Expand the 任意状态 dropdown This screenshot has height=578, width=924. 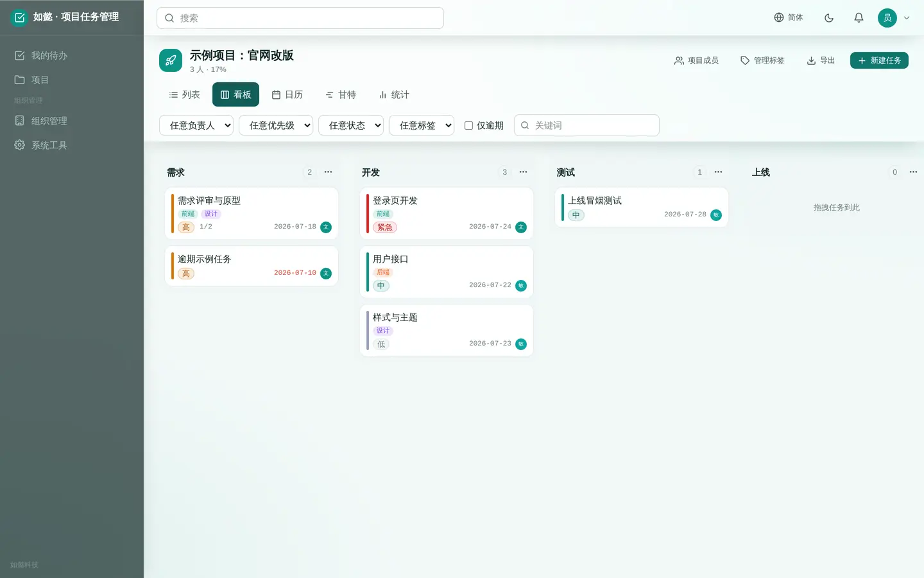point(351,125)
